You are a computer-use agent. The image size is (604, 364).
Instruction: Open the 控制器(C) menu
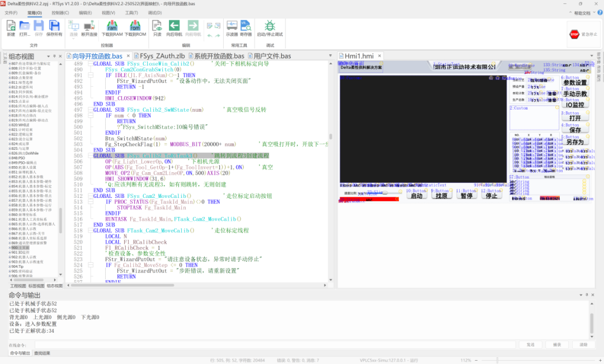(60, 13)
